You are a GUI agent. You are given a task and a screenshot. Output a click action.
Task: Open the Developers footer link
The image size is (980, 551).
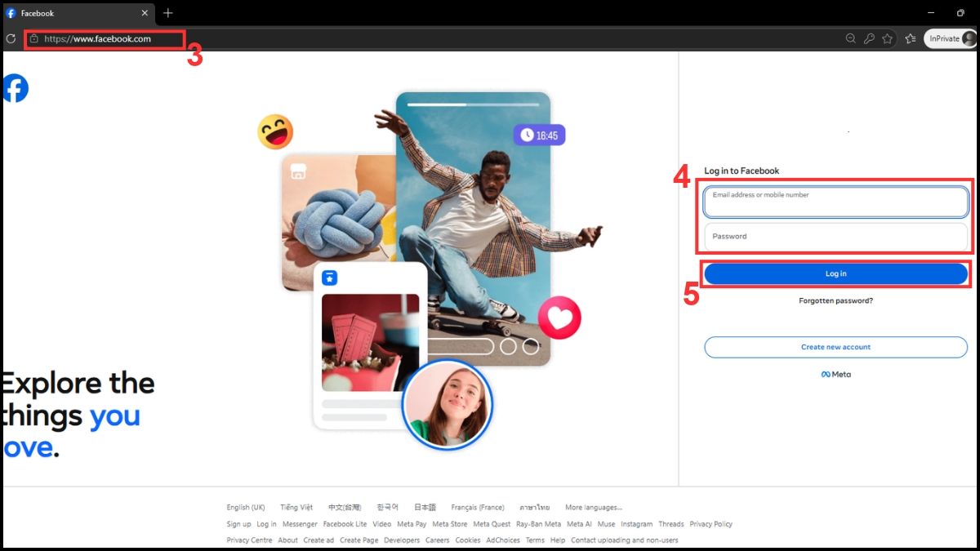point(402,540)
